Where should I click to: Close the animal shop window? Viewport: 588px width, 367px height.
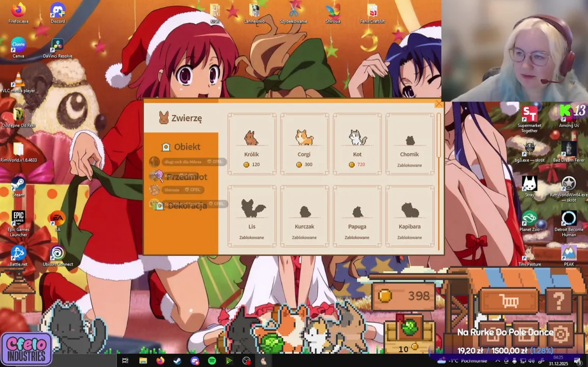pyautogui.click(x=439, y=103)
